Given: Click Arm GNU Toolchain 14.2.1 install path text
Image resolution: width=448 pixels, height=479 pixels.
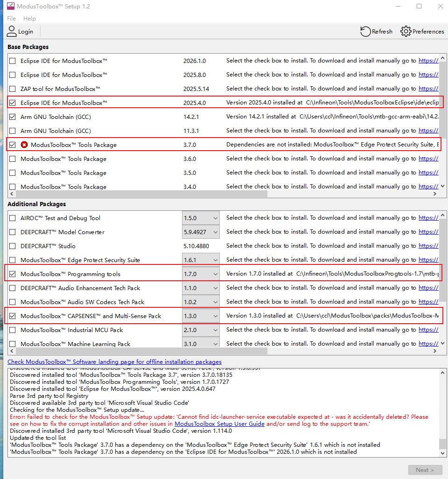Looking at the screenshot, I should 369,117.
